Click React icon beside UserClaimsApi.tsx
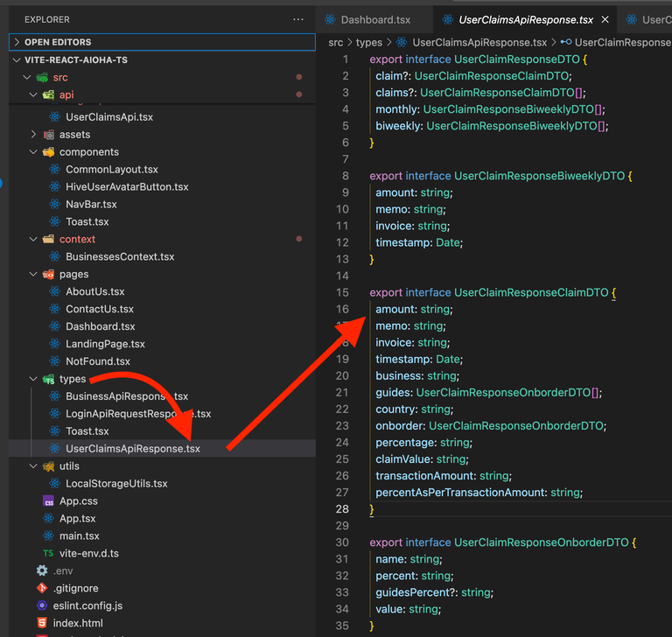 (54, 116)
